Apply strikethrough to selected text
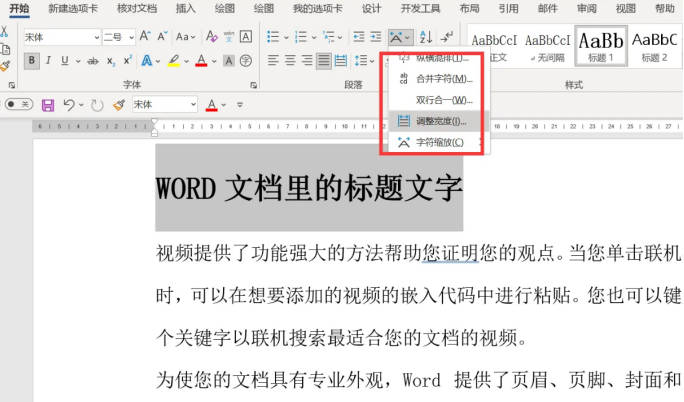 (x=93, y=61)
